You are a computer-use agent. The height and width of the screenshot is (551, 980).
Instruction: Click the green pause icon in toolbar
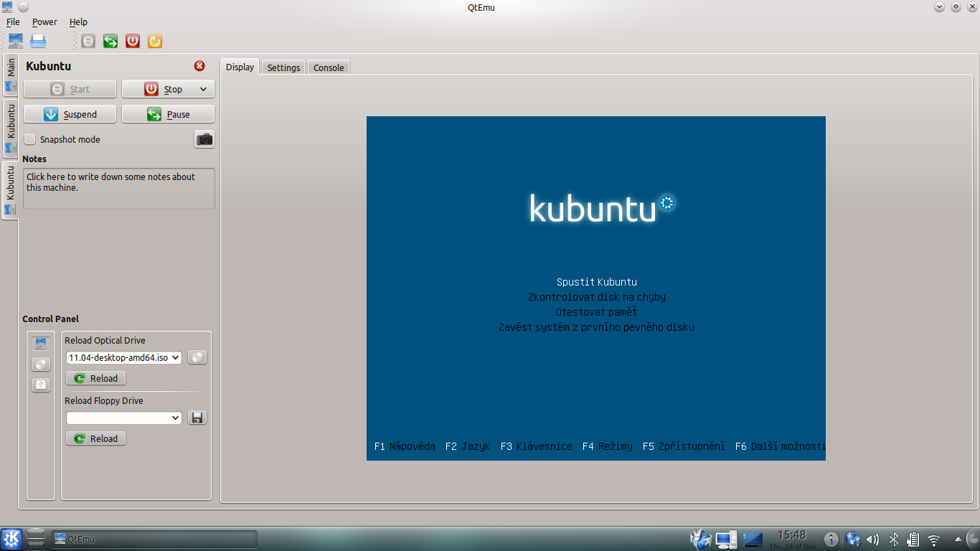tap(110, 41)
